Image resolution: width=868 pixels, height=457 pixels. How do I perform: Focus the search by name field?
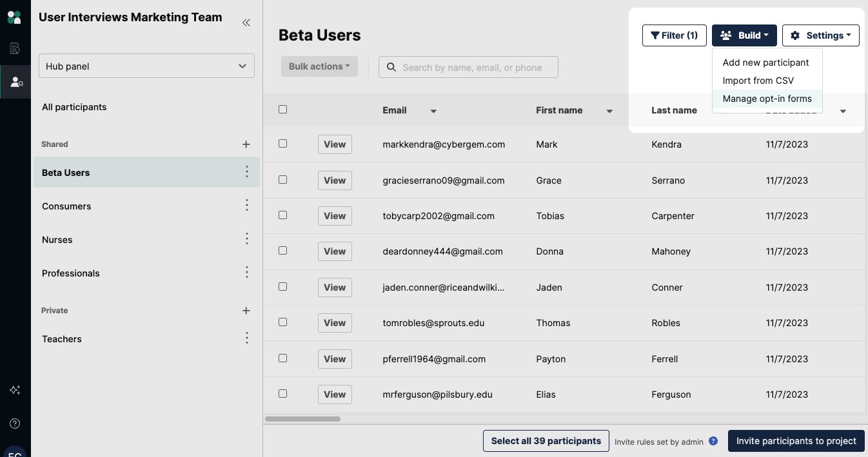coord(468,67)
